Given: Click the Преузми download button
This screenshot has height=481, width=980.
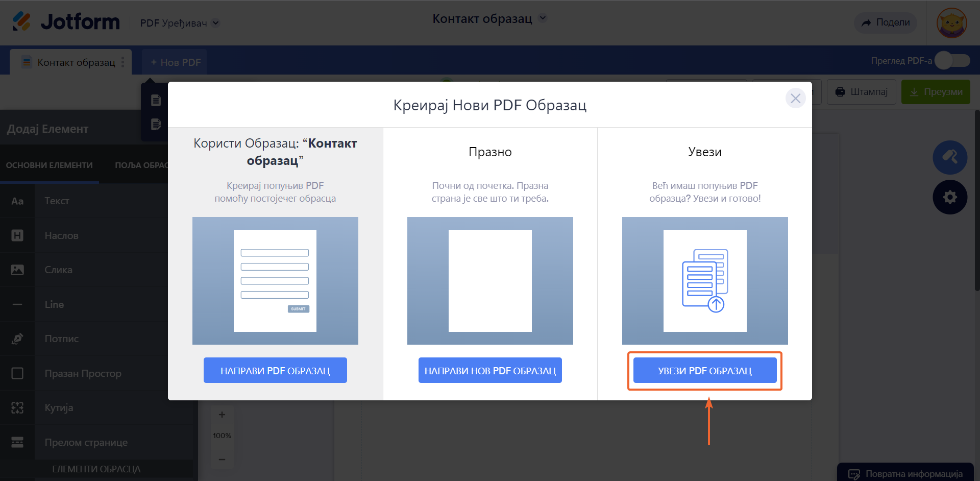Looking at the screenshot, I should pos(936,92).
